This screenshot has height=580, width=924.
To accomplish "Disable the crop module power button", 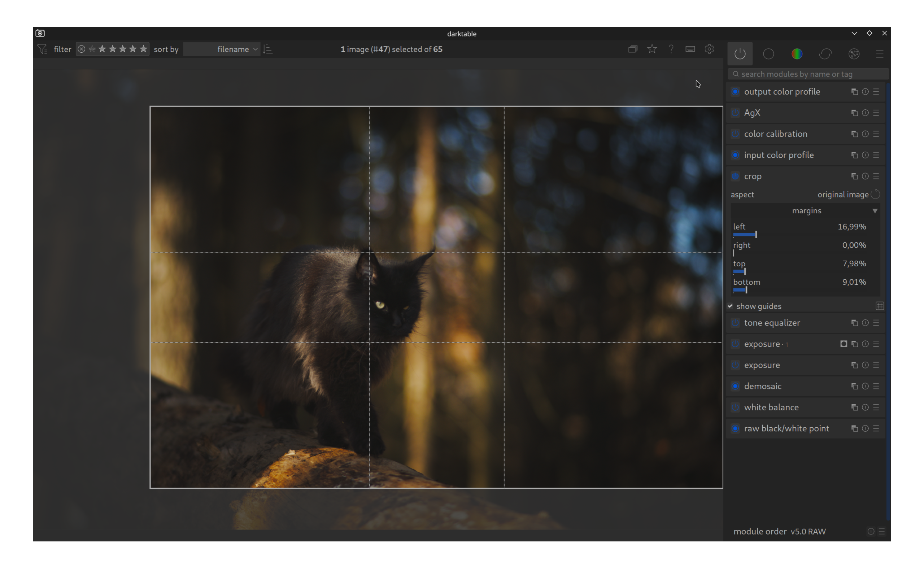I will tap(735, 176).
